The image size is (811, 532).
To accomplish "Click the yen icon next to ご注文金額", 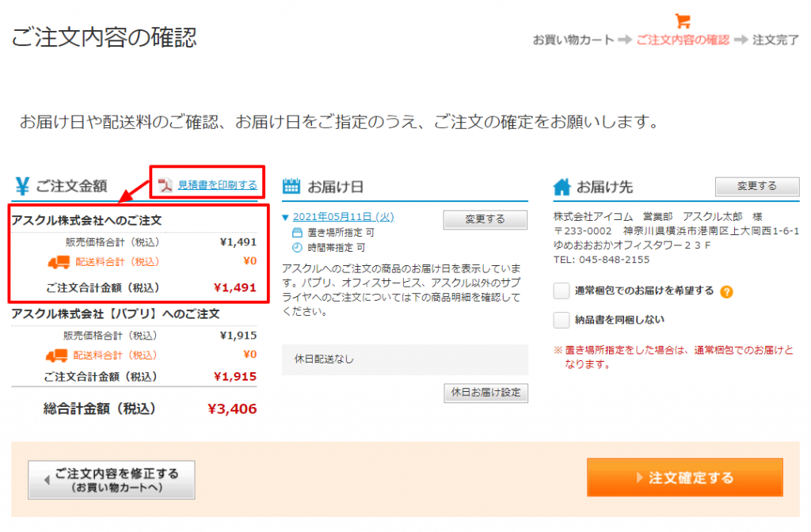I will [x=22, y=186].
